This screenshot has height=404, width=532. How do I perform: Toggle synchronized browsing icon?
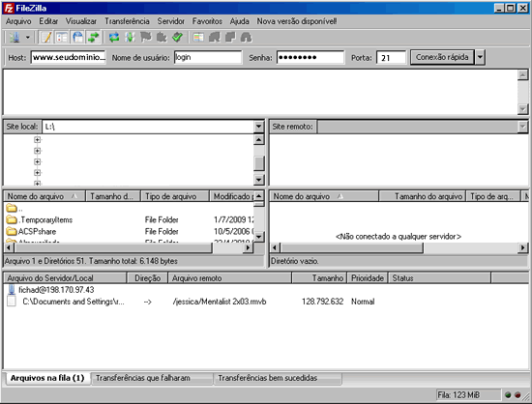coord(230,38)
